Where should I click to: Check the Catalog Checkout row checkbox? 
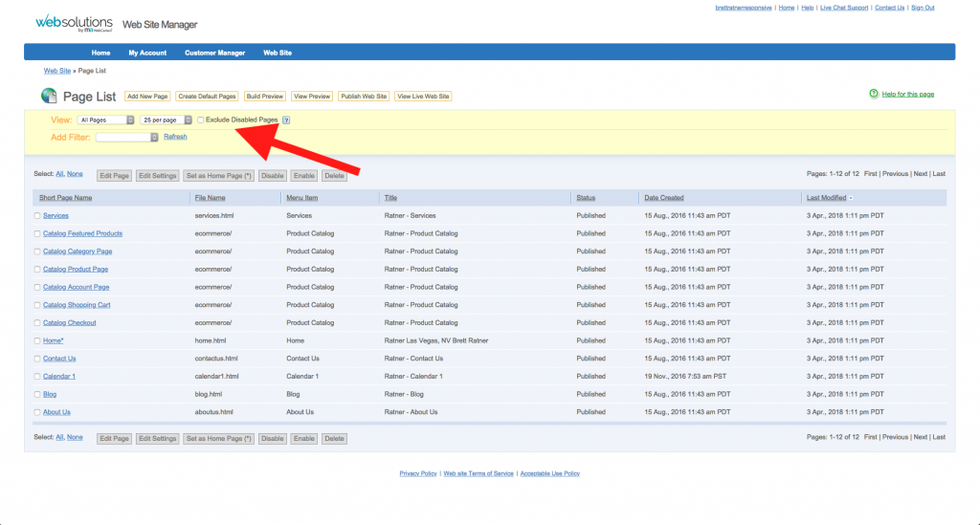pyautogui.click(x=37, y=322)
